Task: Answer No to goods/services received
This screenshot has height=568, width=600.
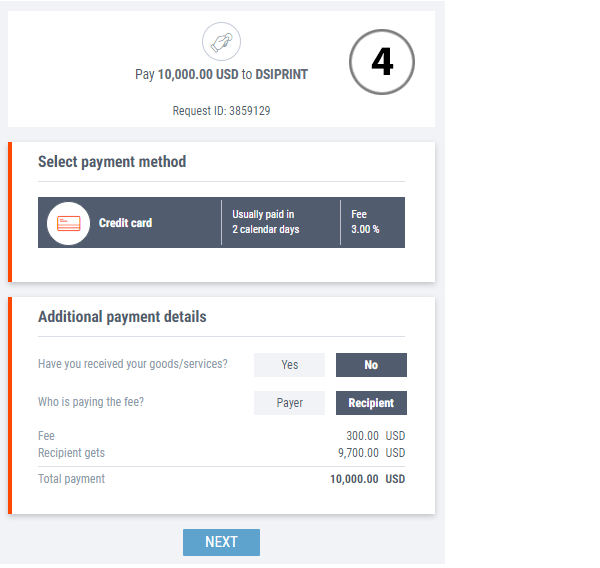Action: (371, 365)
